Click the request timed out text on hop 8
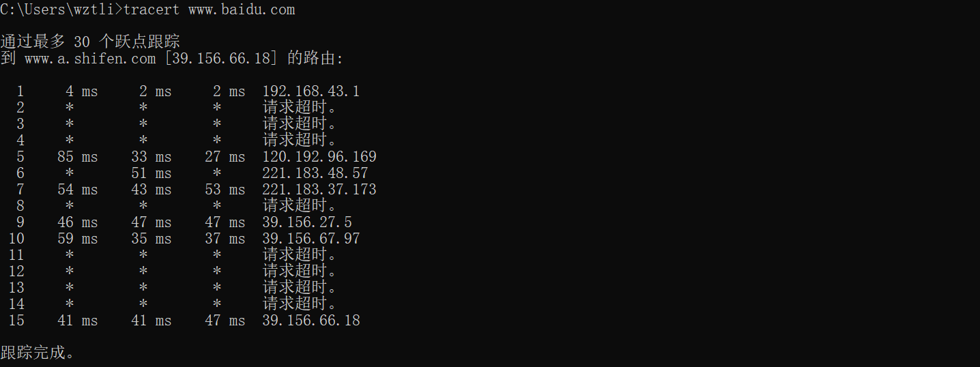The height and width of the screenshot is (367, 980). click(300, 206)
